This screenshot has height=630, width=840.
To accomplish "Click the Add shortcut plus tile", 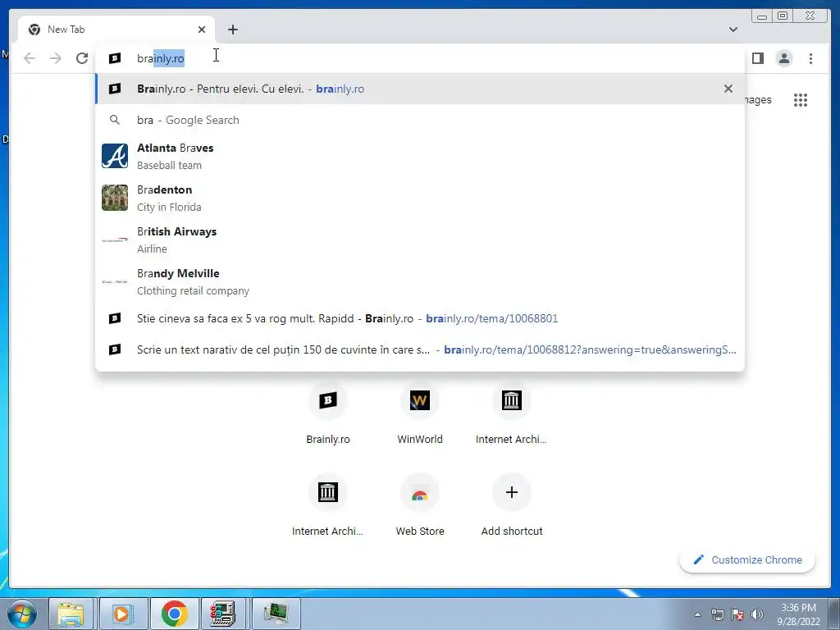I will click(x=512, y=506).
